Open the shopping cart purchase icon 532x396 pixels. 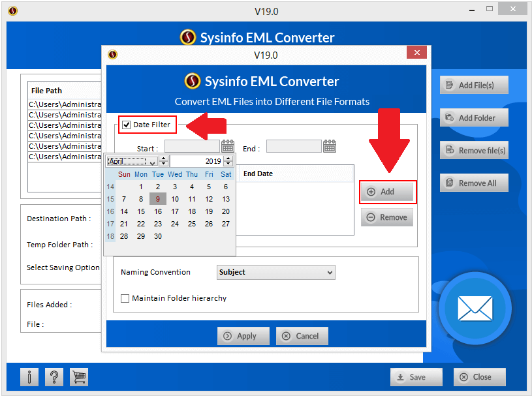pyautogui.click(x=79, y=377)
